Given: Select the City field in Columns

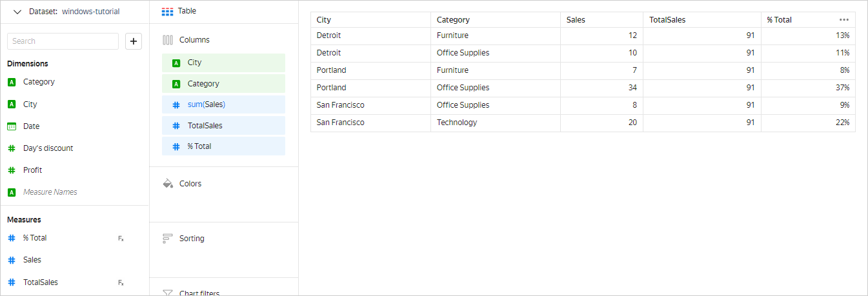Looking at the screenshot, I should click(223, 63).
